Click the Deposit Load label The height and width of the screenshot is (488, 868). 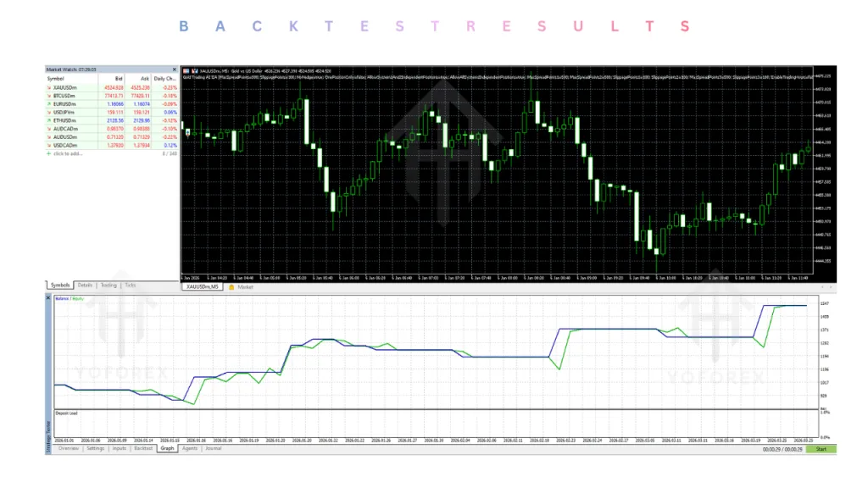[66, 413]
